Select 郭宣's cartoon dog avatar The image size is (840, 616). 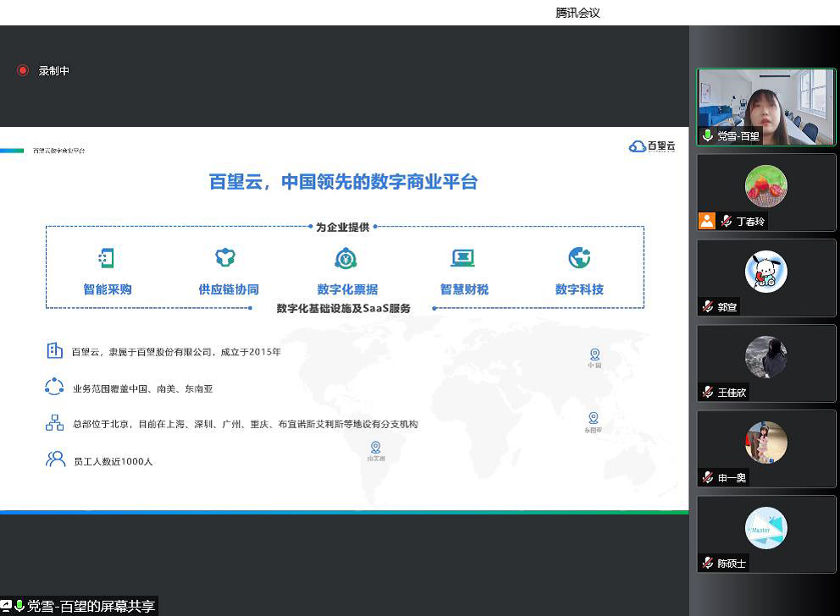click(x=765, y=272)
